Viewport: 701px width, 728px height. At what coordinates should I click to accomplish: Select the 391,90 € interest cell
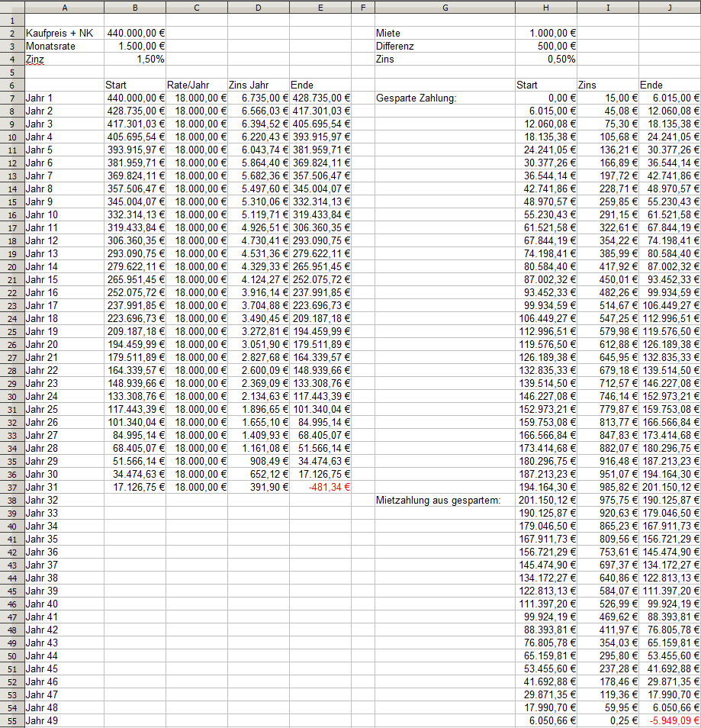(x=259, y=488)
